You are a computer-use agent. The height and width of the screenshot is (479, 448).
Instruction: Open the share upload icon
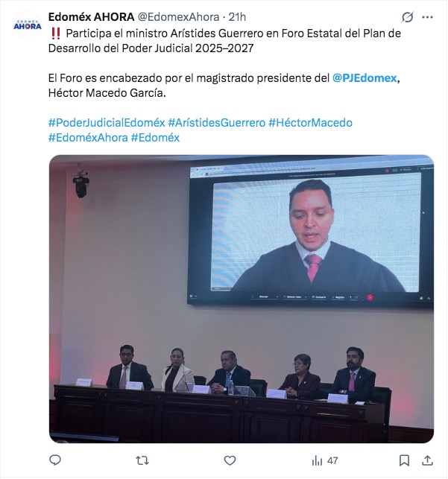click(x=427, y=460)
